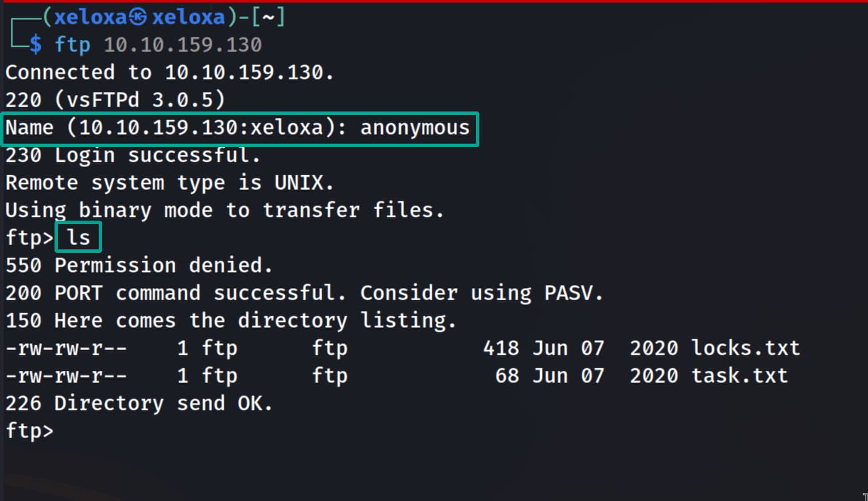The height and width of the screenshot is (501, 868).
Task: Click the permissions string for locks.txt
Action: click(66, 348)
